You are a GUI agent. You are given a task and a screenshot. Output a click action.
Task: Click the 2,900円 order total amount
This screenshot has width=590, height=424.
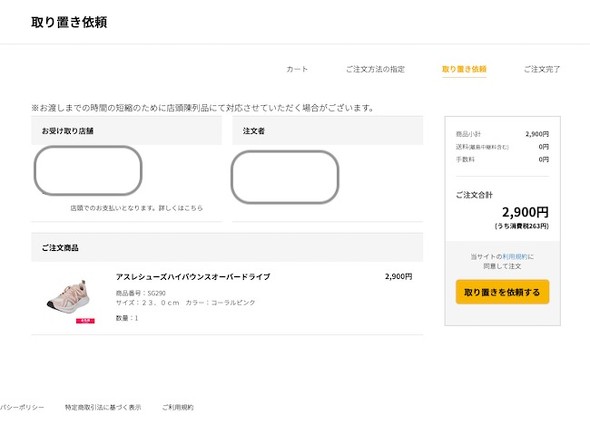525,212
